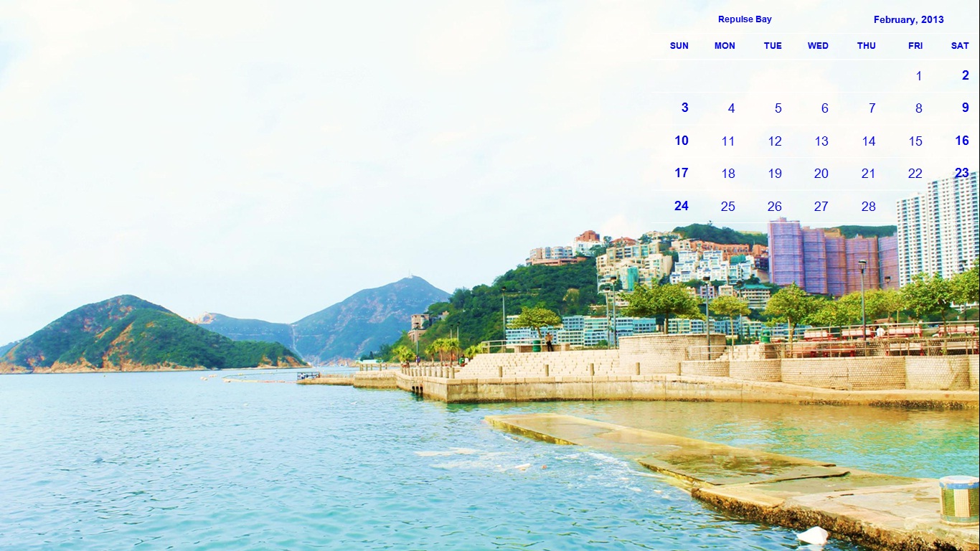The image size is (980, 551).
Task: Select date 18 in the calendar
Action: pos(728,174)
